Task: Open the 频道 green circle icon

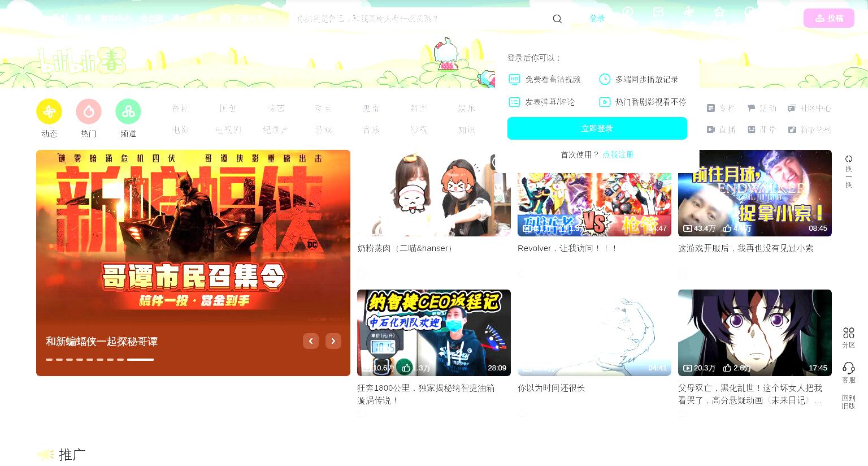Action: tap(128, 111)
